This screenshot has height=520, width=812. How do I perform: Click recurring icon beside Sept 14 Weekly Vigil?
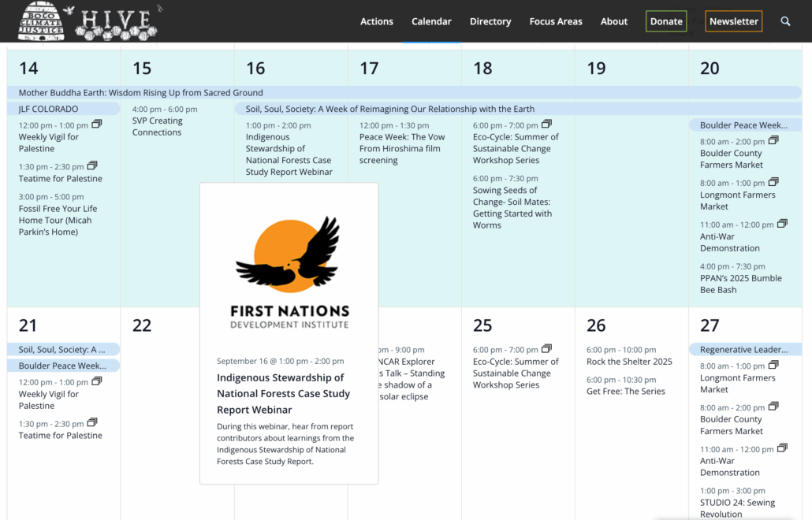point(97,124)
